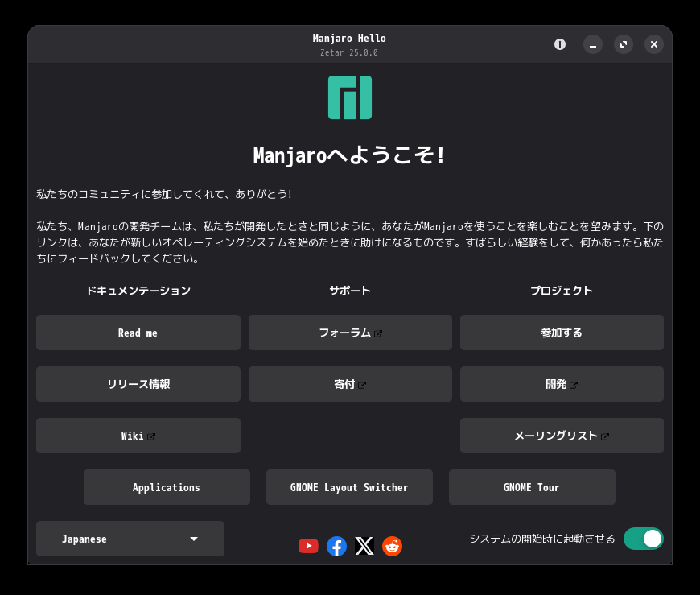Close the Manjaro Hello window

coord(654,44)
